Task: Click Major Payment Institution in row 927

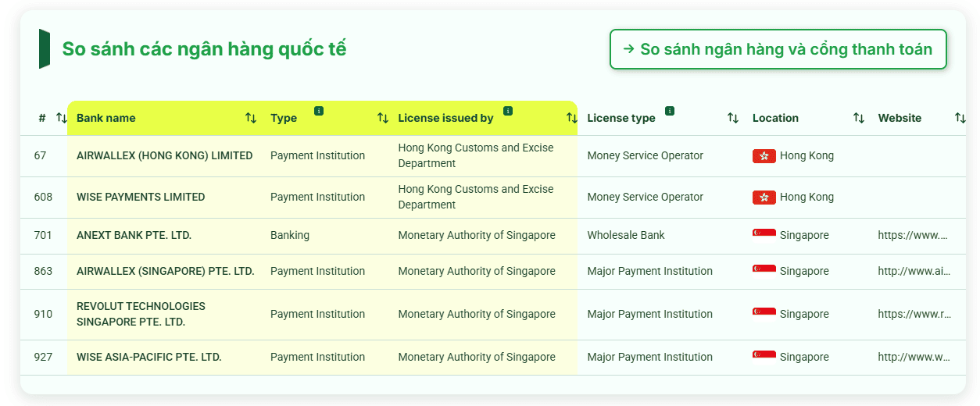Action: pos(650,357)
